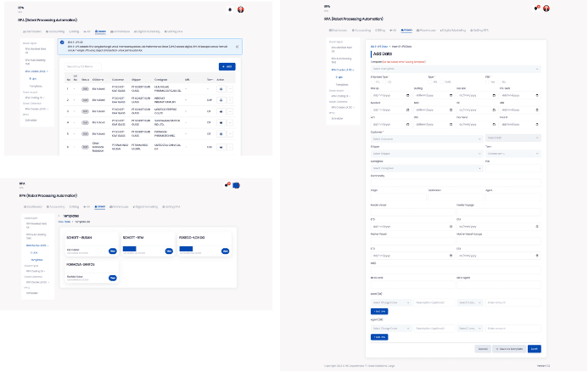Click the action icon for table row 6
The height and width of the screenshot is (372, 588).
[x=221, y=147]
